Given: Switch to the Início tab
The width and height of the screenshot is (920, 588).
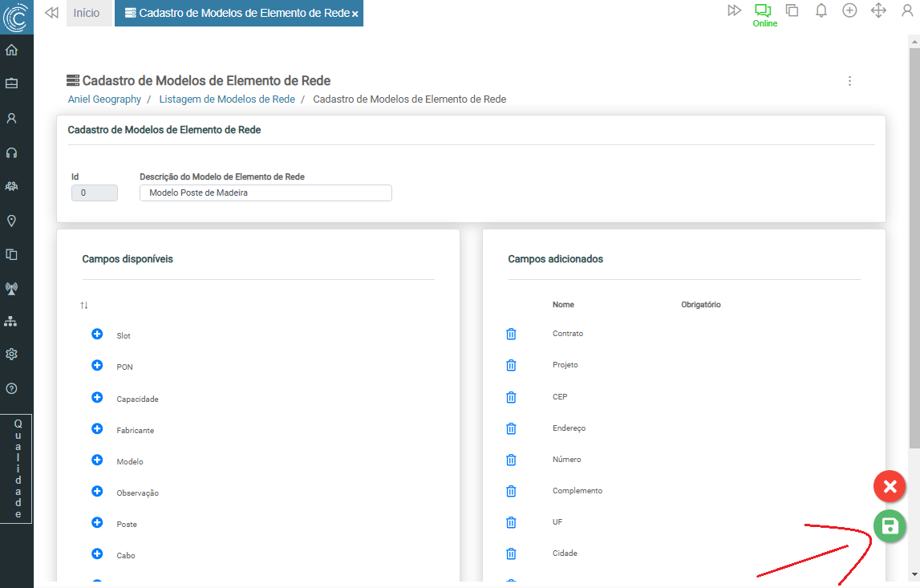Looking at the screenshot, I should tap(87, 14).
